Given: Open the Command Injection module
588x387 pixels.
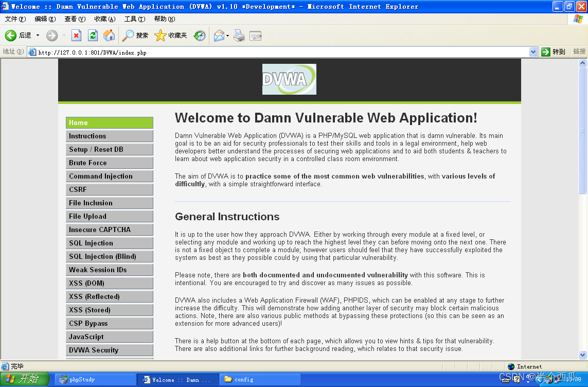Looking at the screenshot, I should tap(110, 176).
